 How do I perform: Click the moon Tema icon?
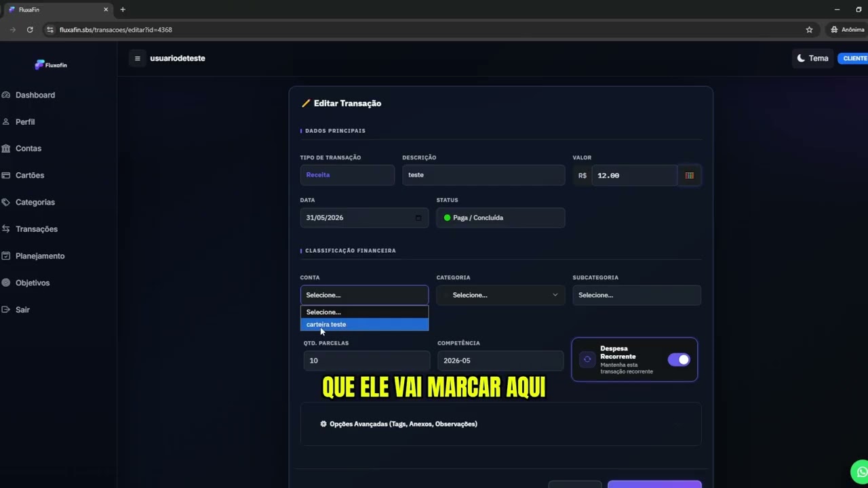click(801, 58)
